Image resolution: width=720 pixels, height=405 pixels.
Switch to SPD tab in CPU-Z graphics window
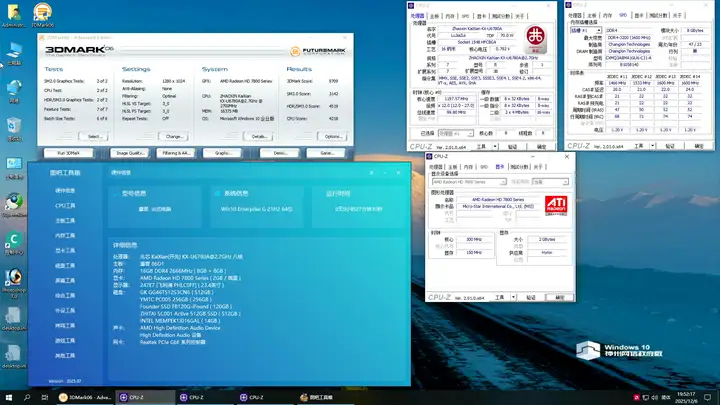484,167
